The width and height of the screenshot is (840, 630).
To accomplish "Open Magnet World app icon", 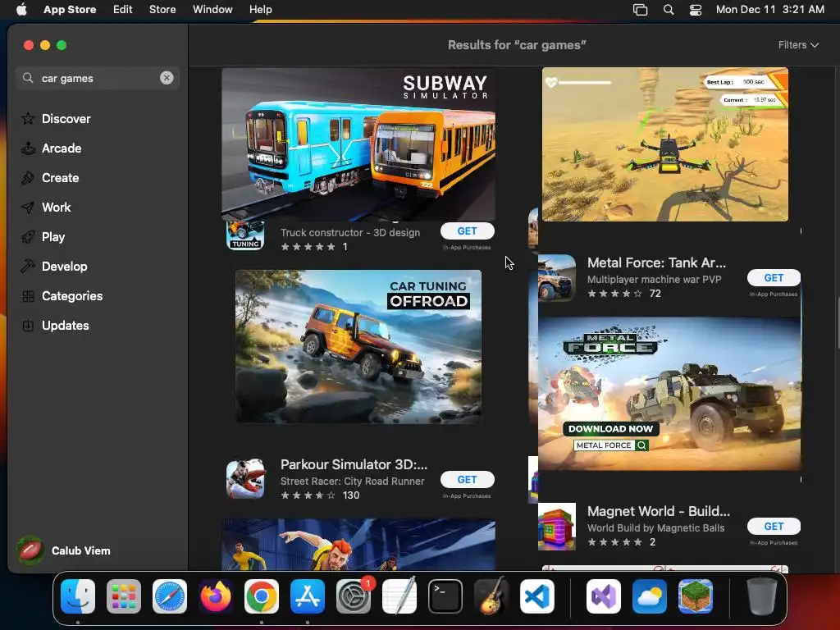I will tap(557, 526).
